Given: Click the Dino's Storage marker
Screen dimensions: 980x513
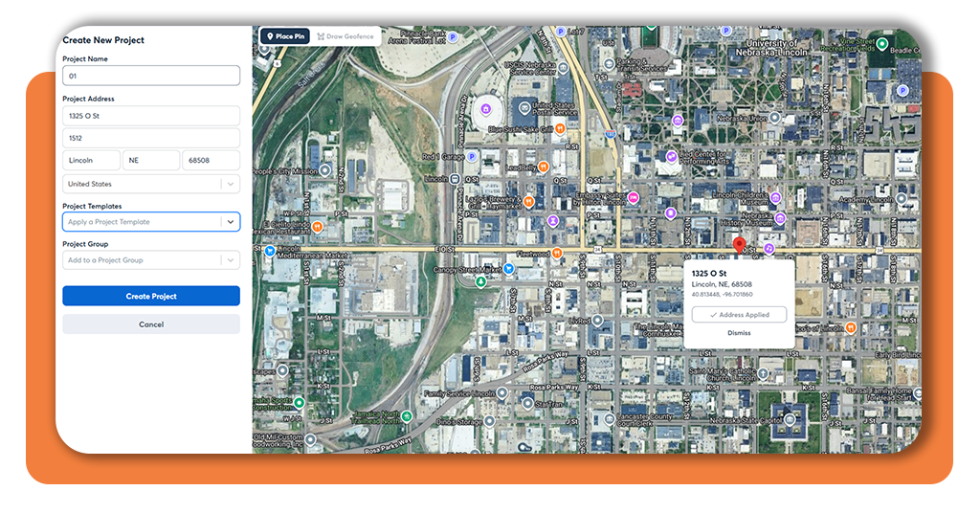Looking at the screenshot, I should [489, 421].
